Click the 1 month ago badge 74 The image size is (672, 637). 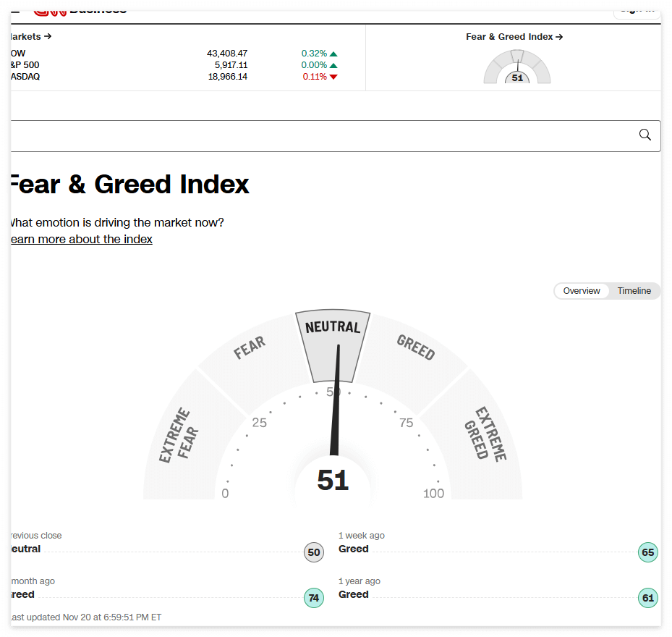(x=314, y=597)
